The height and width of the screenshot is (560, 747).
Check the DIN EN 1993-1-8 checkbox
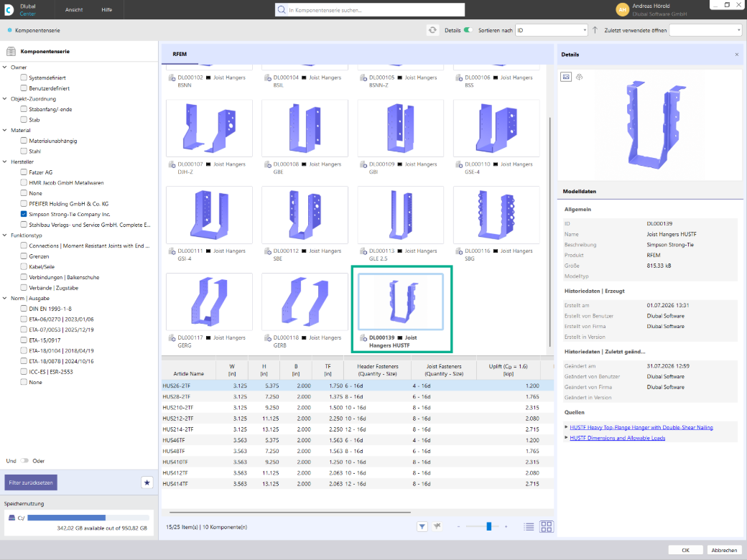23,308
